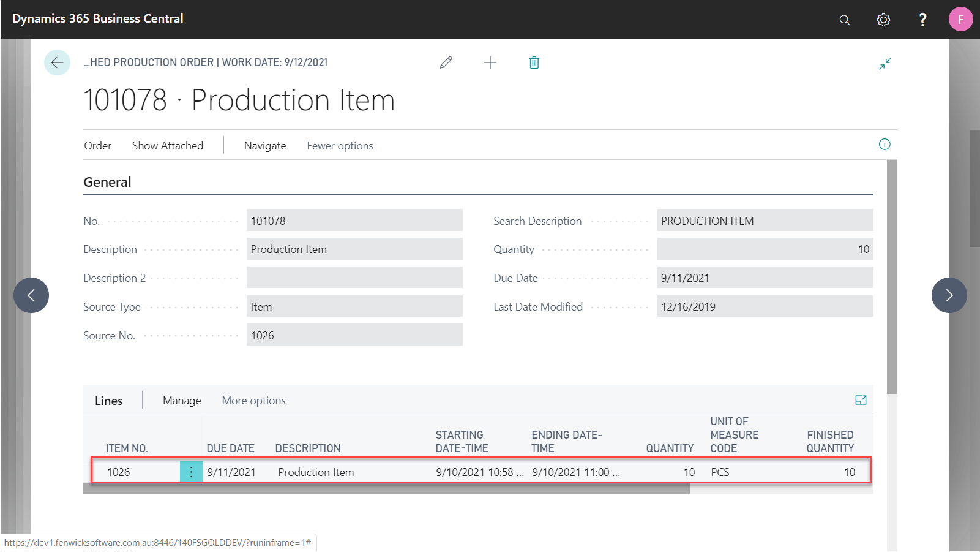Click the Dynamics 365 Business Central title
The image size is (980, 552).
pyautogui.click(x=98, y=19)
